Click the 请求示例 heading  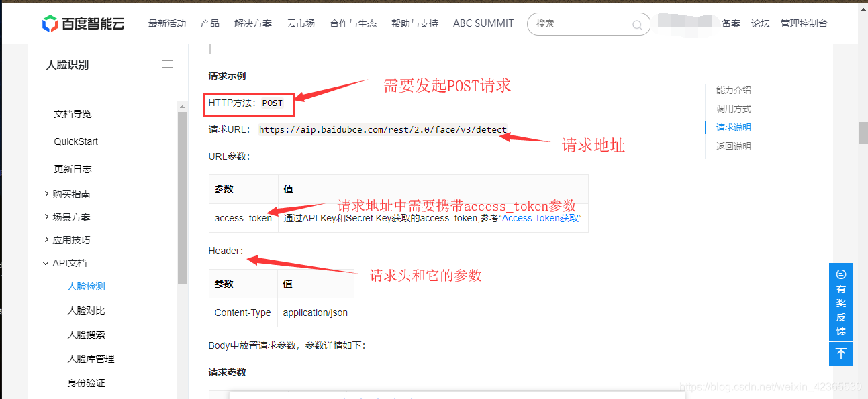click(227, 76)
